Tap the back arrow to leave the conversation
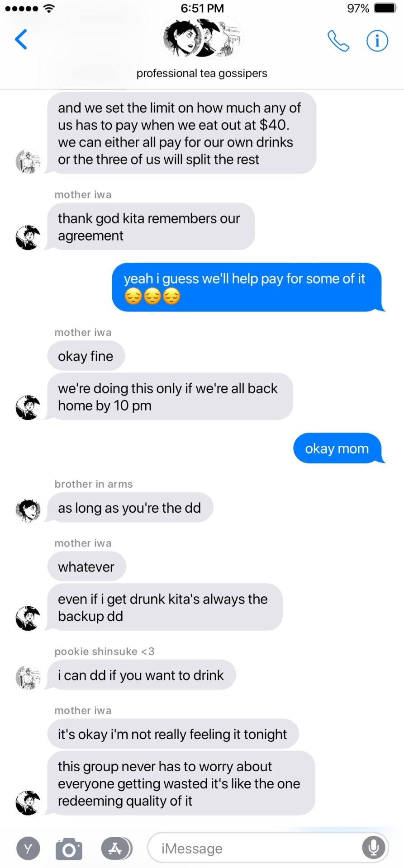The width and height of the screenshot is (404, 868). pos(21,39)
